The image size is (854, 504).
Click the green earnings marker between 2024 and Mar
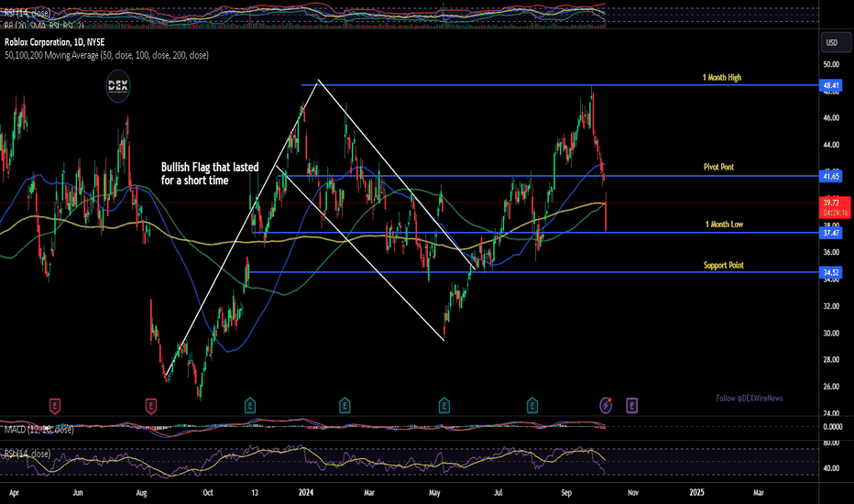click(x=345, y=405)
